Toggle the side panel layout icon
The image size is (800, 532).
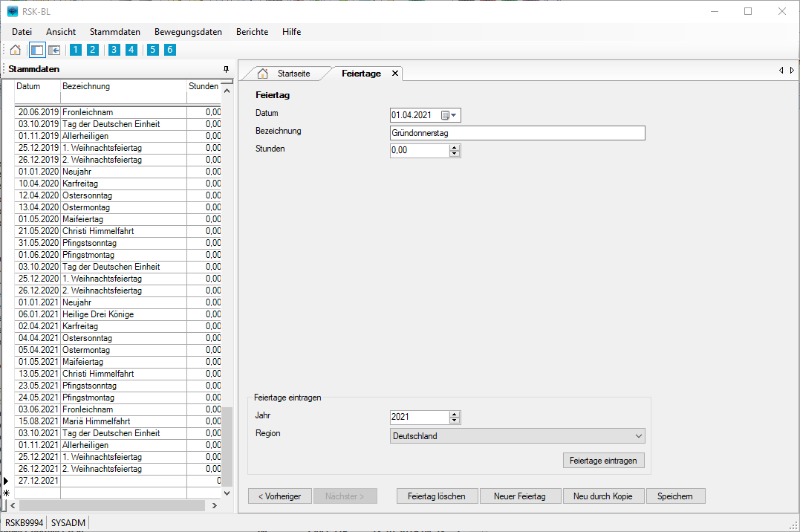[37, 50]
